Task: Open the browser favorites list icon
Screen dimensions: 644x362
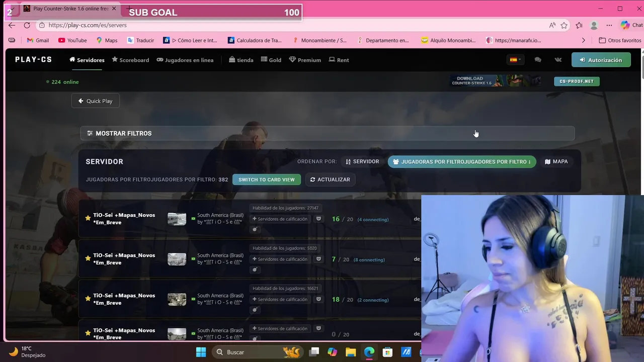Action: [x=579, y=25]
